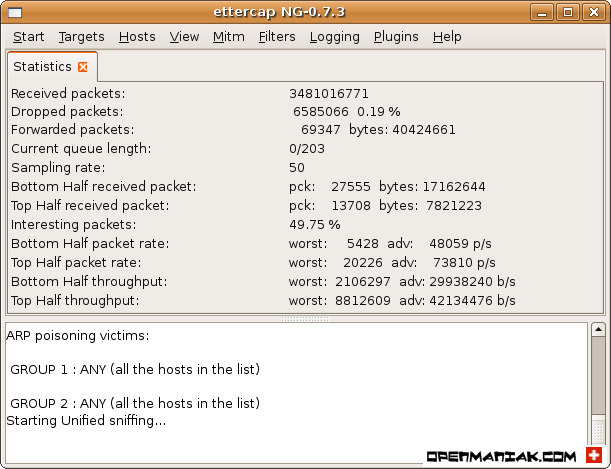Click the bytes value 7821223
611x469 pixels.
coord(454,206)
